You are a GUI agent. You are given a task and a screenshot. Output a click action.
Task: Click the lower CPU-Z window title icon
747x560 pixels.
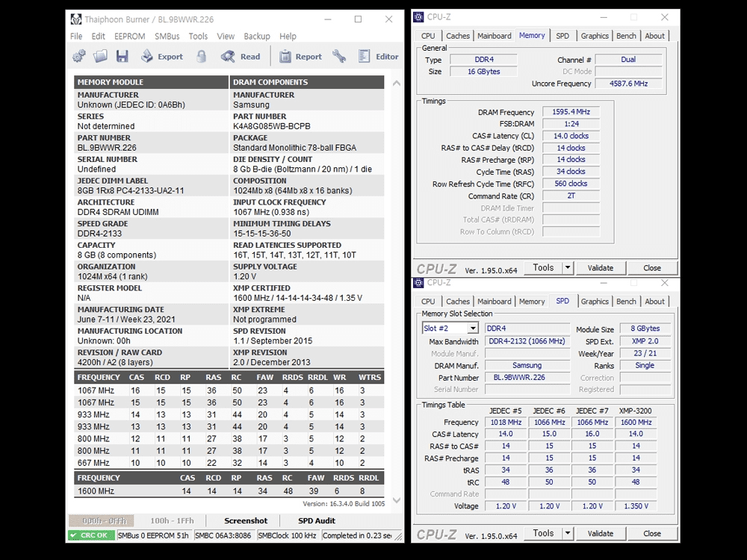[418, 283]
